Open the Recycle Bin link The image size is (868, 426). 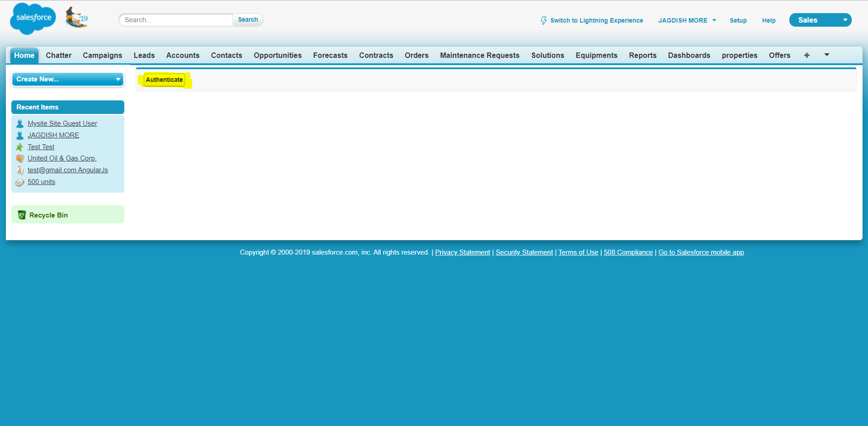pos(48,215)
